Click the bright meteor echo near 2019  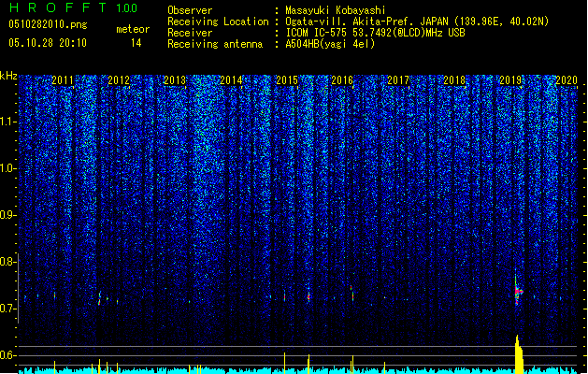click(x=518, y=291)
